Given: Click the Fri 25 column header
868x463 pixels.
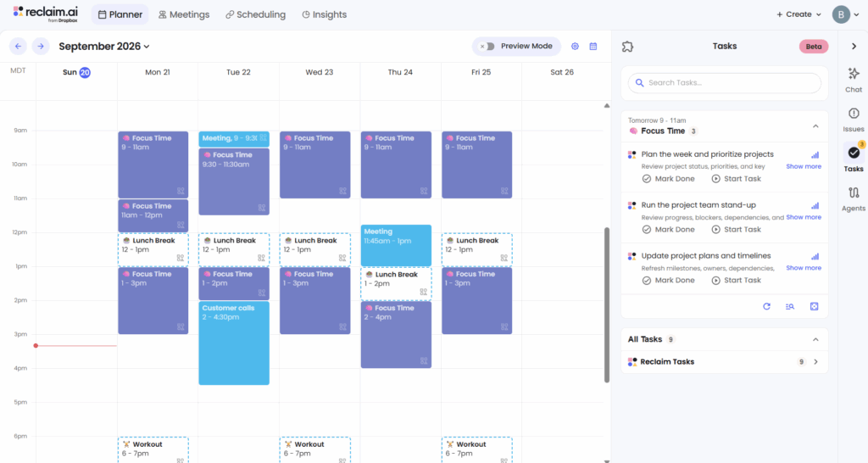Looking at the screenshot, I should [481, 72].
